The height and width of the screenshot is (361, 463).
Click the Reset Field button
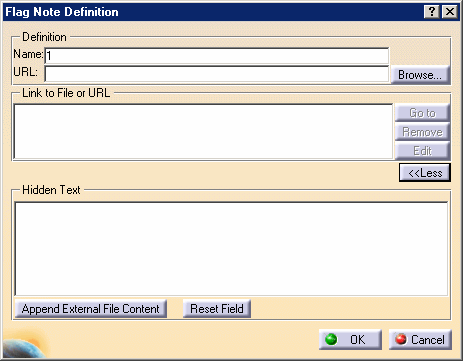(x=217, y=309)
